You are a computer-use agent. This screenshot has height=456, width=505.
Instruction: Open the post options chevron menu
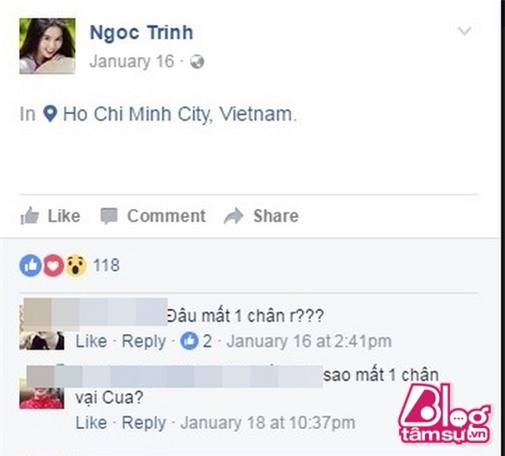pyautogui.click(x=464, y=31)
